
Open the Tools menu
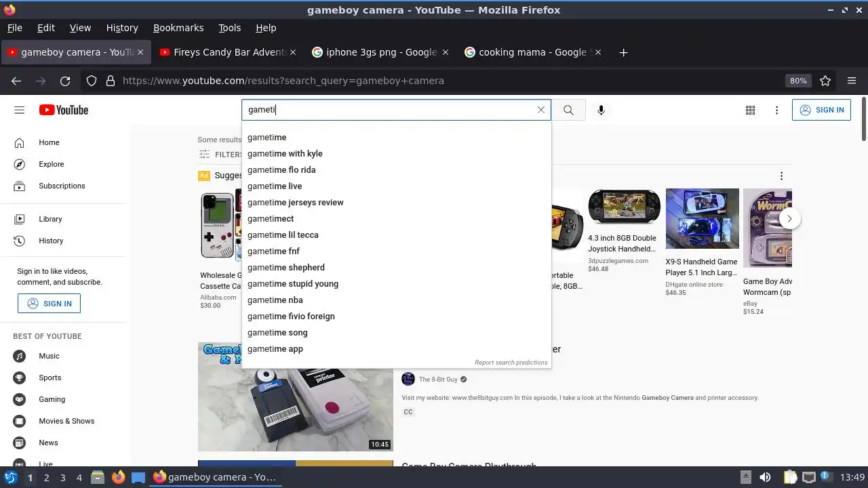tap(230, 28)
